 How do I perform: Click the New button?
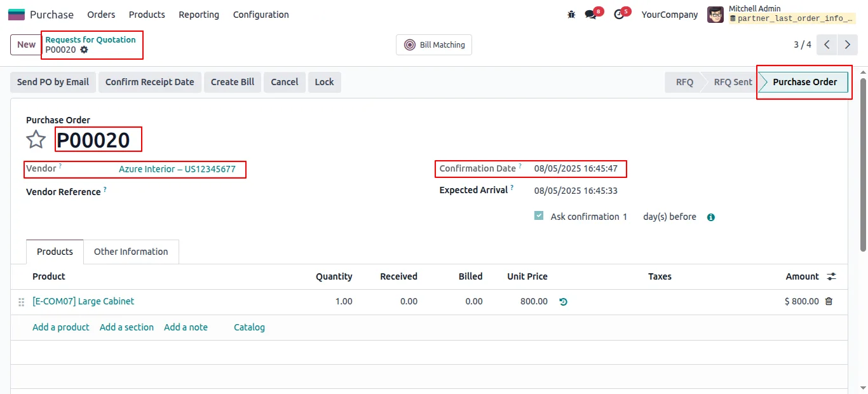click(26, 44)
